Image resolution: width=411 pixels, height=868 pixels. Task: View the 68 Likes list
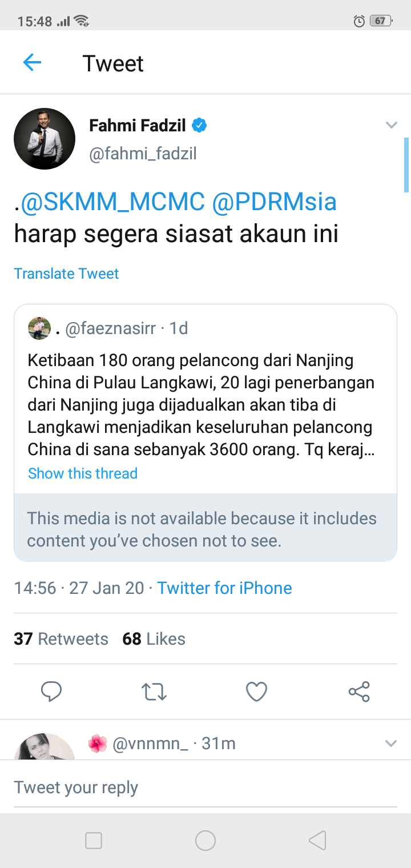pos(154,638)
